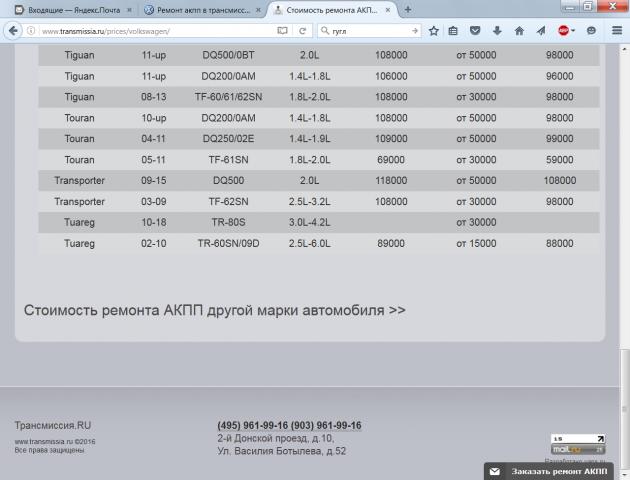Click DQ250/02E transmission cell

(x=228, y=139)
